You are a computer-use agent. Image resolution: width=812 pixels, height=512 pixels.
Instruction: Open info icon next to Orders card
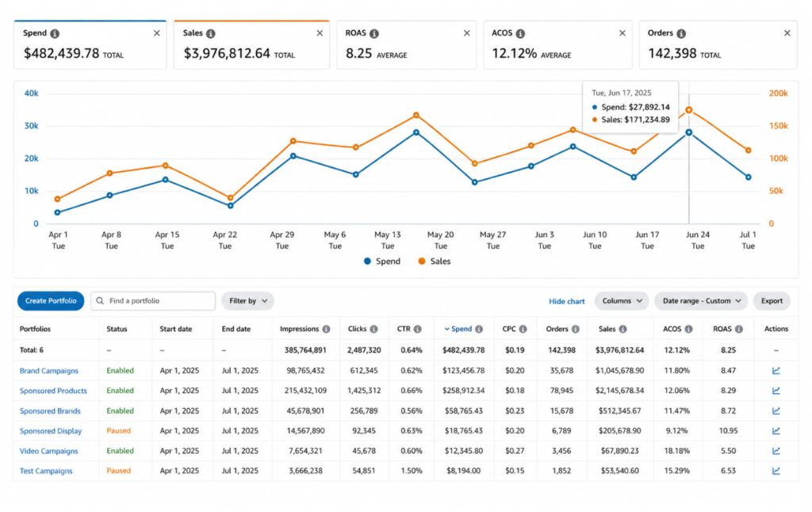point(681,33)
